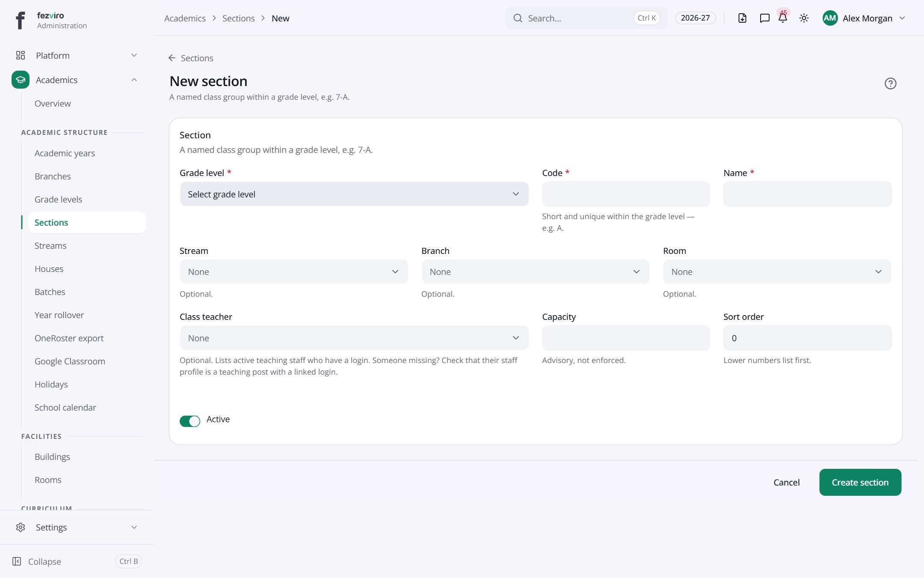The width and height of the screenshot is (924, 578).
Task: Click the Settings gear icon
Action: tap(21, 527)
